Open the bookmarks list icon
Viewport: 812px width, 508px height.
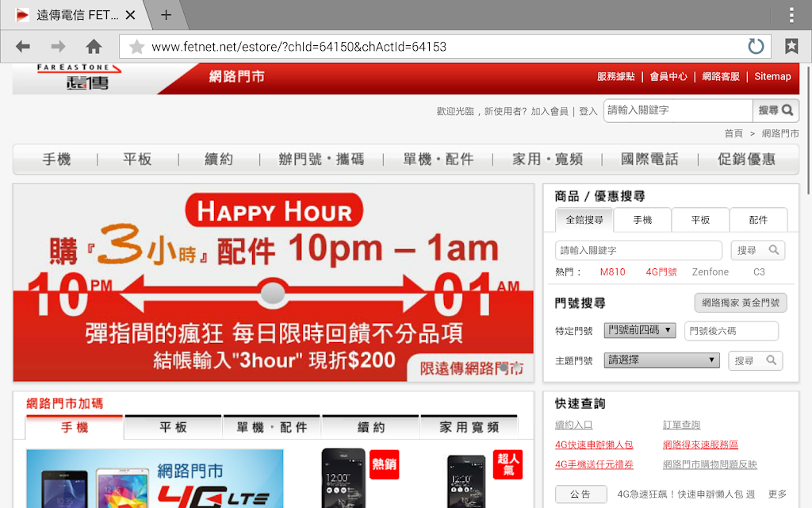click(x=791, y=46)
